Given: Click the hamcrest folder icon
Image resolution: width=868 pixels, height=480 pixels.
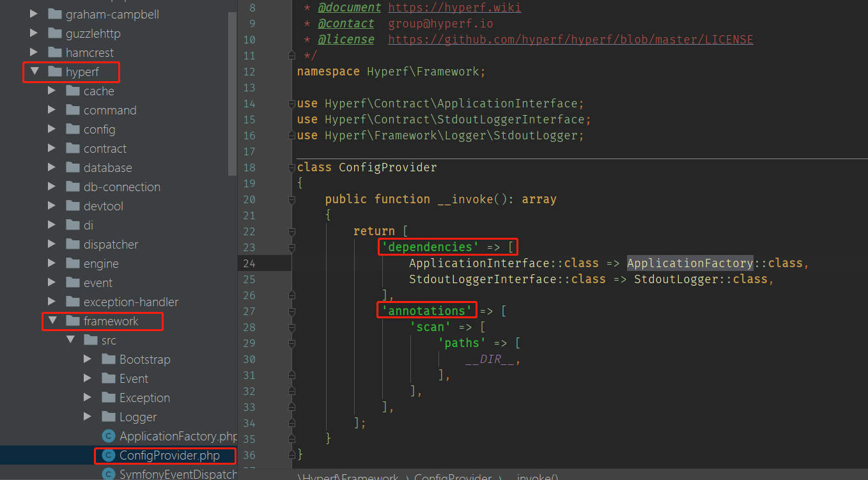Looking at the screenshot, I should coord(54,52).
